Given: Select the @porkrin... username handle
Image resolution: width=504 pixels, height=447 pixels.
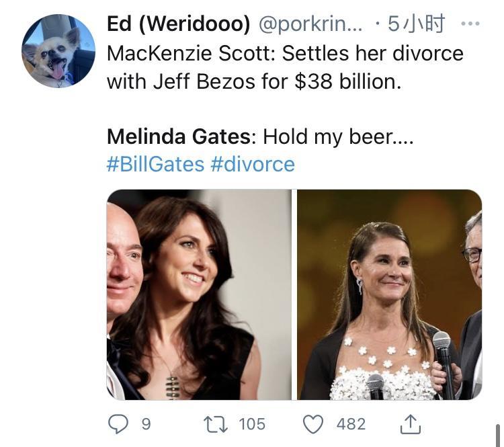Looking at the screenshot, I should (x=310, y=24).
